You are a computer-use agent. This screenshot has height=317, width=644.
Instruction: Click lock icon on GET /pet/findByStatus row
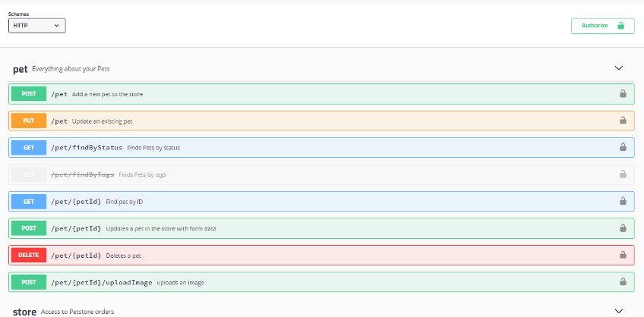click(x=623, y=147)
